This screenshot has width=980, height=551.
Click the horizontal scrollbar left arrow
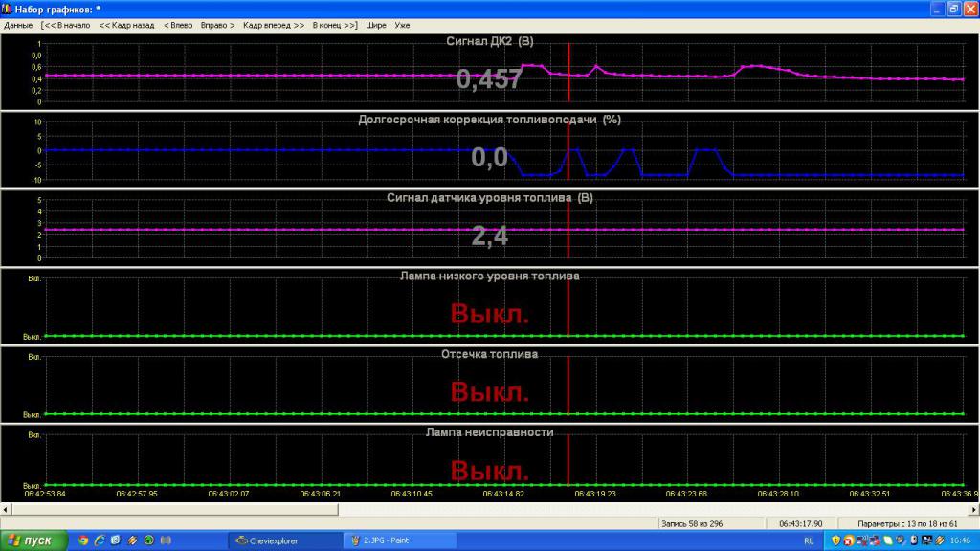pos(6,510)
